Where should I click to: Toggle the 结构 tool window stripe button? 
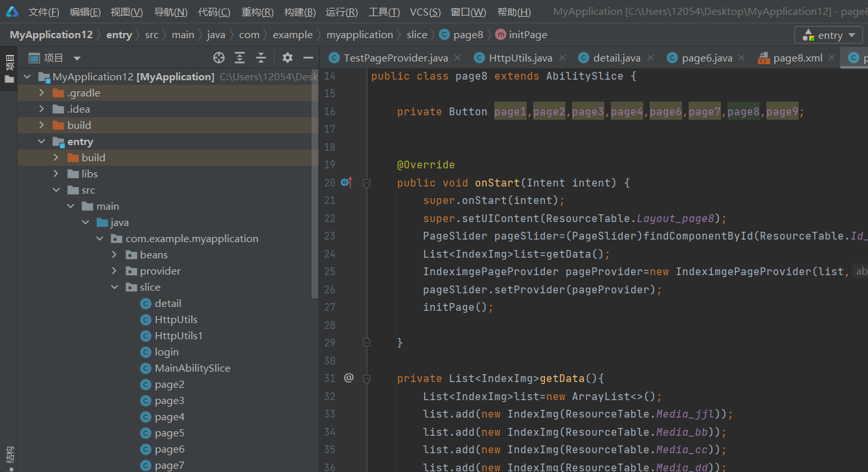(9, 456)
